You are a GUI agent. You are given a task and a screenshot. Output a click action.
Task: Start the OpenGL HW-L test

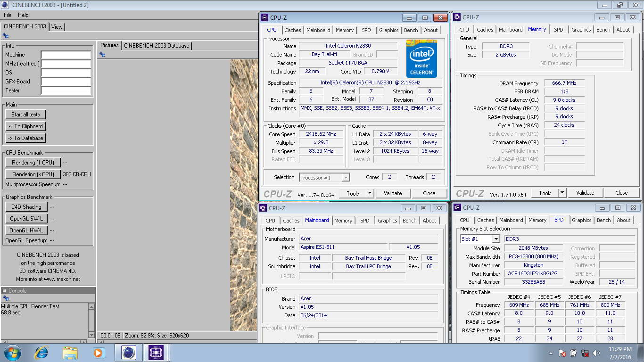click(x=26, y=230)
